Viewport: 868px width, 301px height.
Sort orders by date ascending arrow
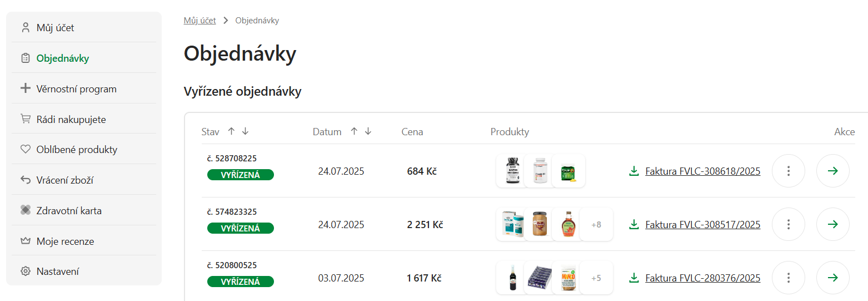tap(353, 132)
